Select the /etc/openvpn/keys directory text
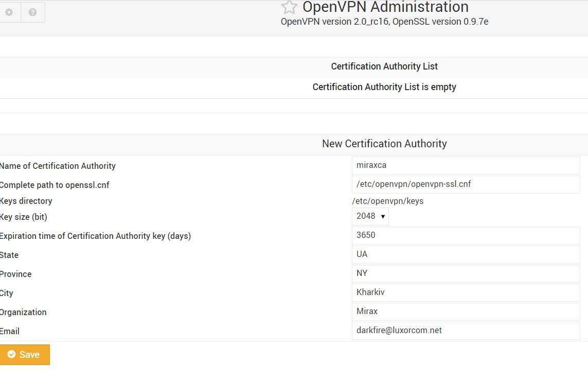 point(388,201)
